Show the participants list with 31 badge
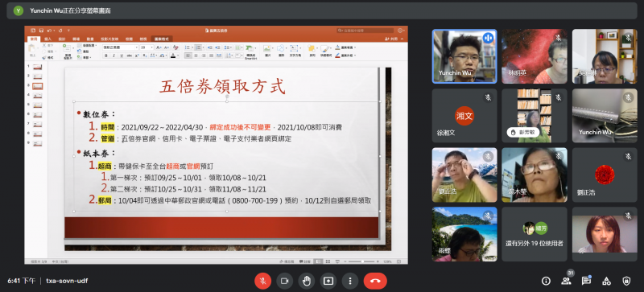The height and width of the screenshot is (292, 644). 567,281
